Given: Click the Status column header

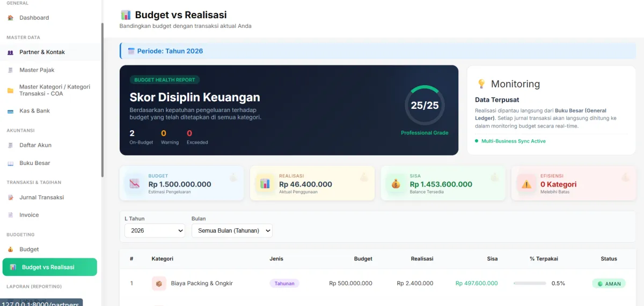Looking at the screenshot, I should [609, 259].
